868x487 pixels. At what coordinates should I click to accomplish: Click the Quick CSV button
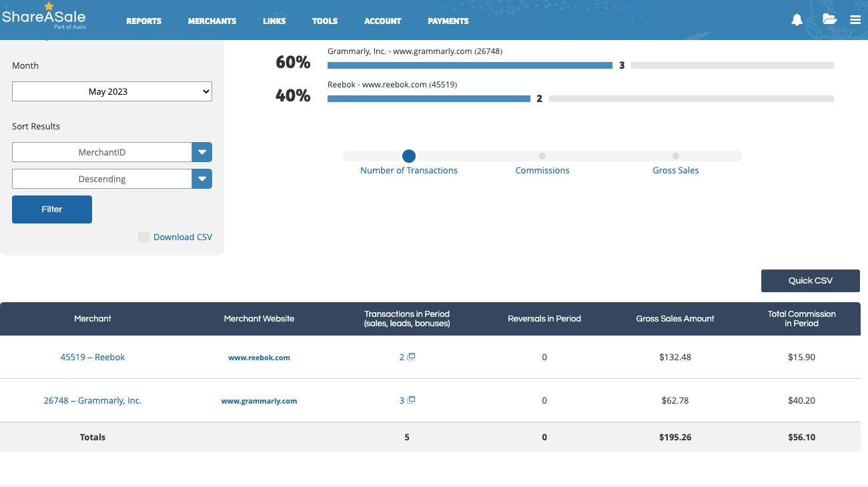[x=811, y=281]
